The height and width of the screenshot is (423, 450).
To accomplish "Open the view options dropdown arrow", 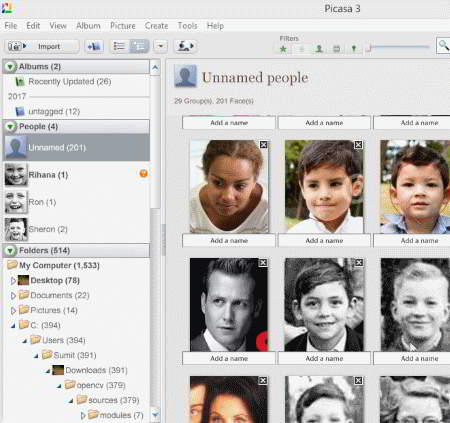I will (160, 47).
